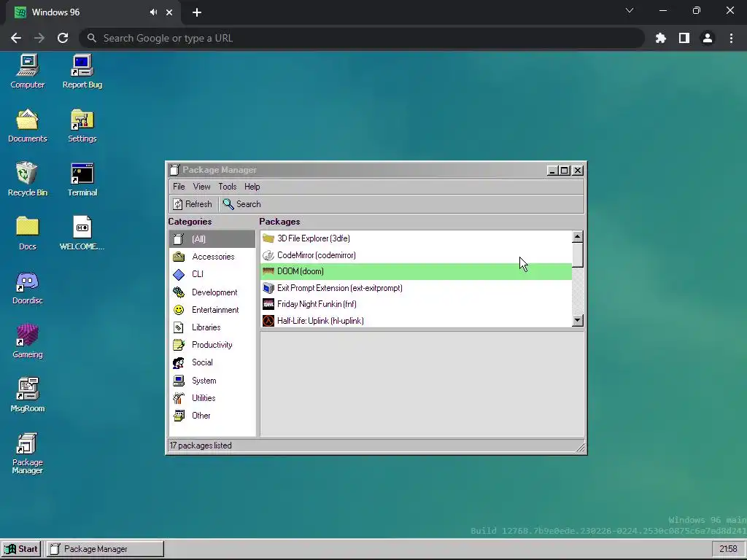Select the DOOM (doom) package

[x=416, y=271]
